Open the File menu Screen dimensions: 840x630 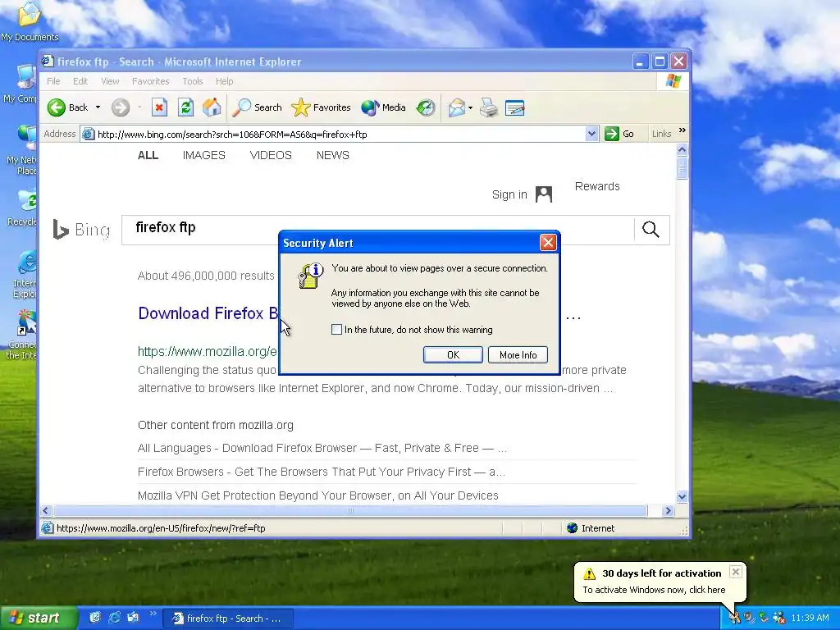(x=53, y=81)
